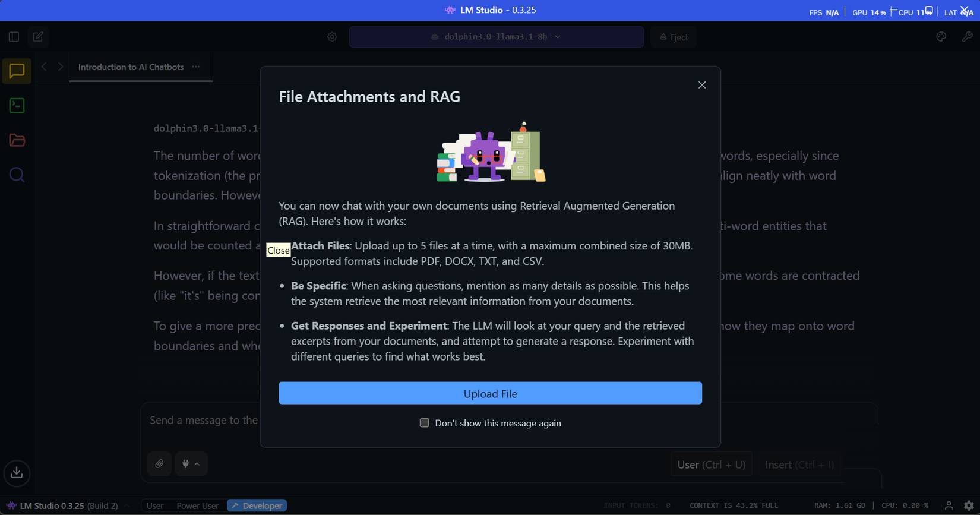This screenshot has height=515, width=980.
Task: Open the appearance palette icon in the top right
Action: [941, 37]
